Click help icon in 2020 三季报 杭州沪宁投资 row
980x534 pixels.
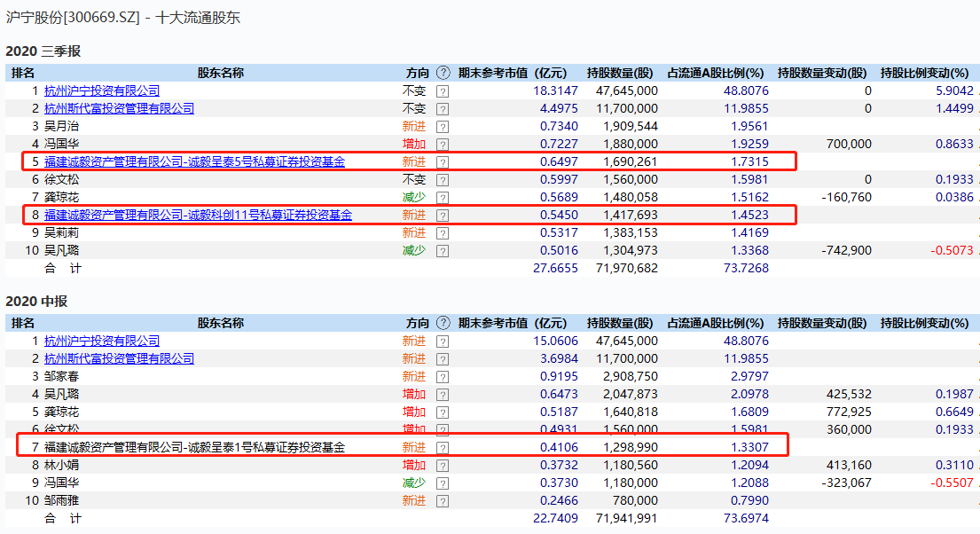tap(443, 91)
